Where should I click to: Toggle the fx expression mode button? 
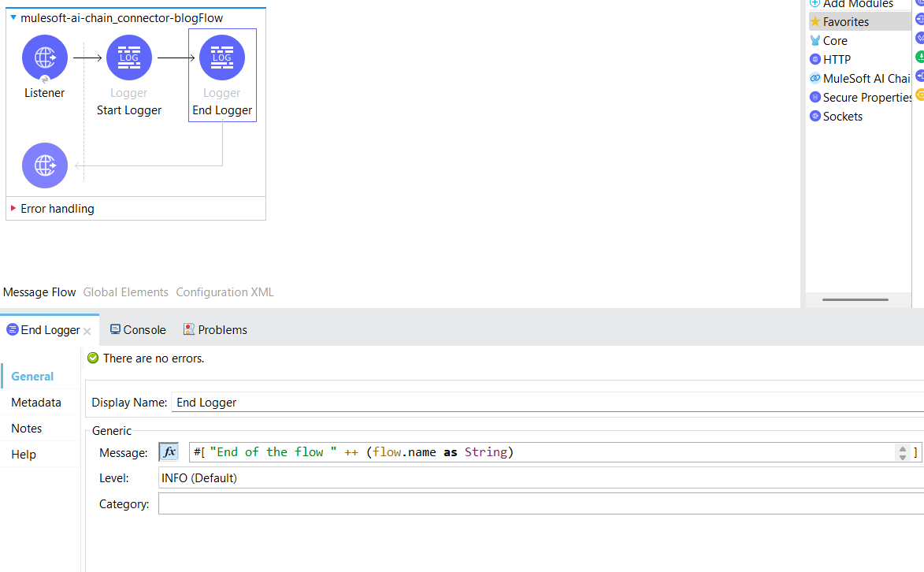(x=169, y=452)
